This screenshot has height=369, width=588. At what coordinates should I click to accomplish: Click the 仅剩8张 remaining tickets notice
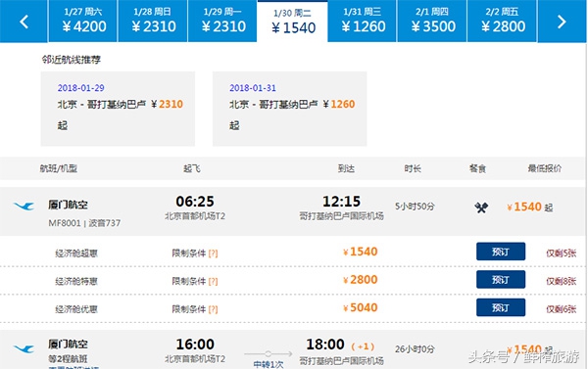point(561,281)
